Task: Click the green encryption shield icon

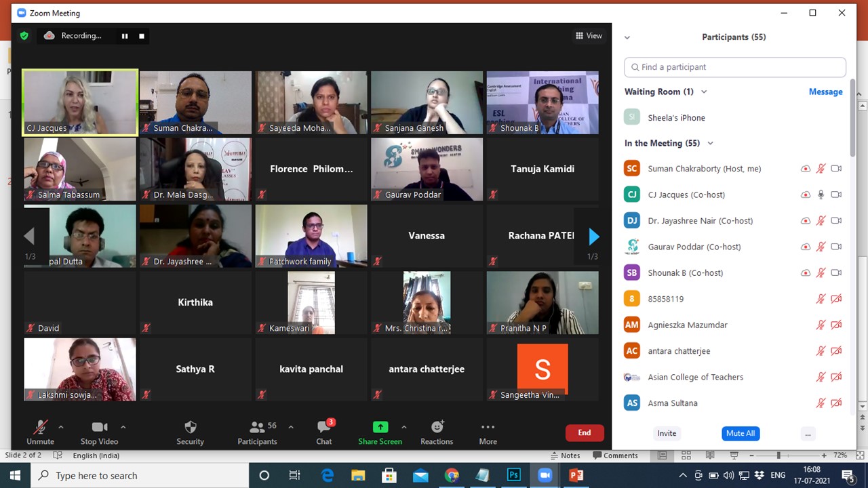Action: pos(24,36)
